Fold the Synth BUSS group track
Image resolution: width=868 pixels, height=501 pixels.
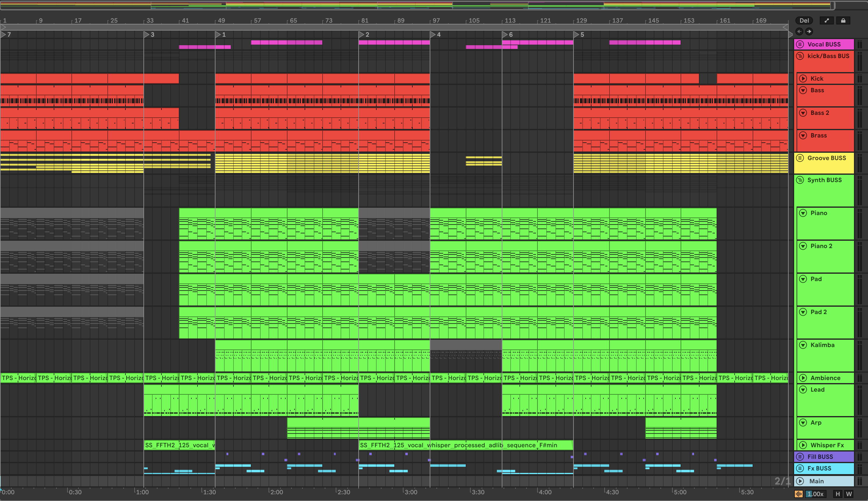pyautogui.click(x=800, y=180)
